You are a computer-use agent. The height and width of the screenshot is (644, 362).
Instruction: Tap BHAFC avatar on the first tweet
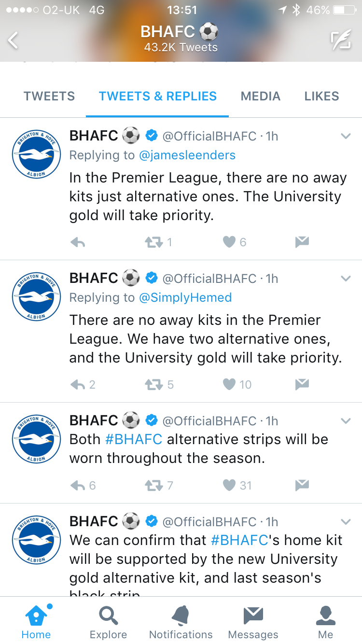36,154
